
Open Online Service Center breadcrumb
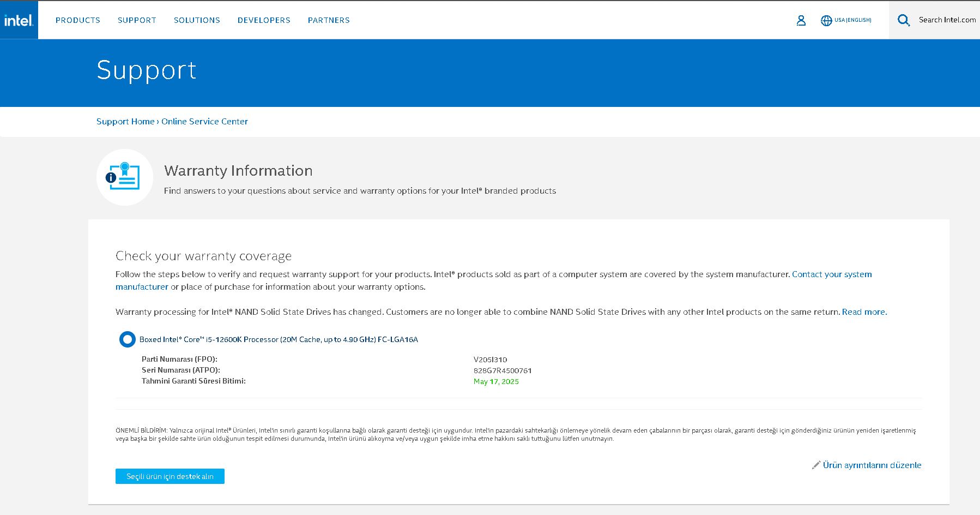pos(204,121)
